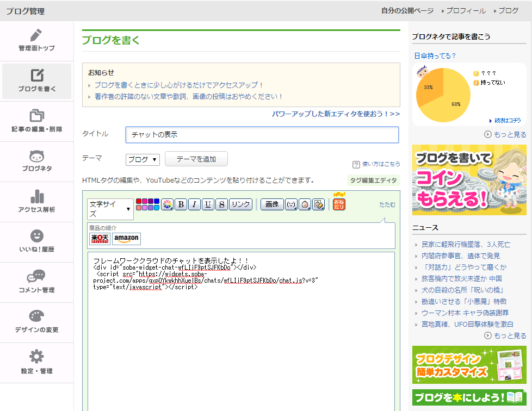Open the kaomoji (^-^) emoticon picker
This screenshot has height=411, width=532.
(x=291, y=204)
